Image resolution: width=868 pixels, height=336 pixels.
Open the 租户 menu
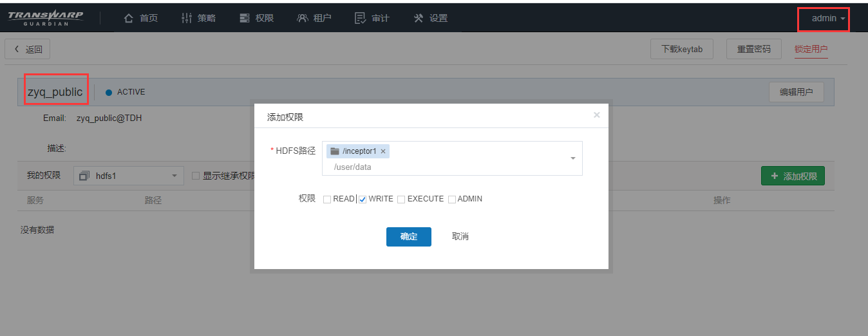[315, 18]
